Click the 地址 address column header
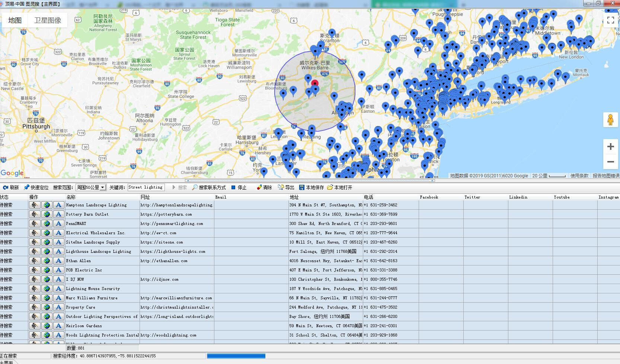The height and width of the screenshot is (364, 620). 326,197
